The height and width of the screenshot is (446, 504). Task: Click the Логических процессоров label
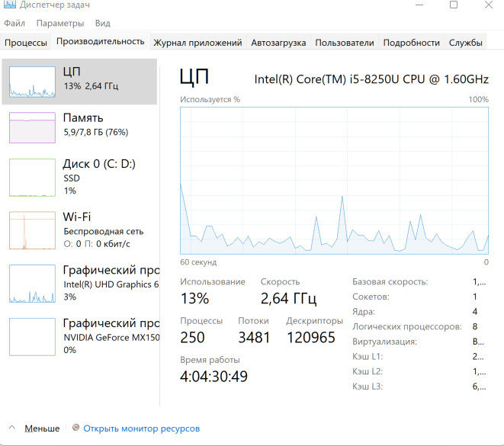pos(407,326)
